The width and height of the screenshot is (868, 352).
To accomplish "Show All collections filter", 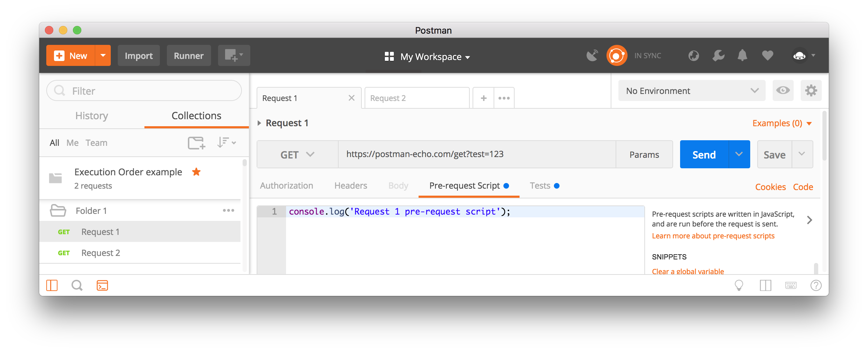I will tap(54, 143).
